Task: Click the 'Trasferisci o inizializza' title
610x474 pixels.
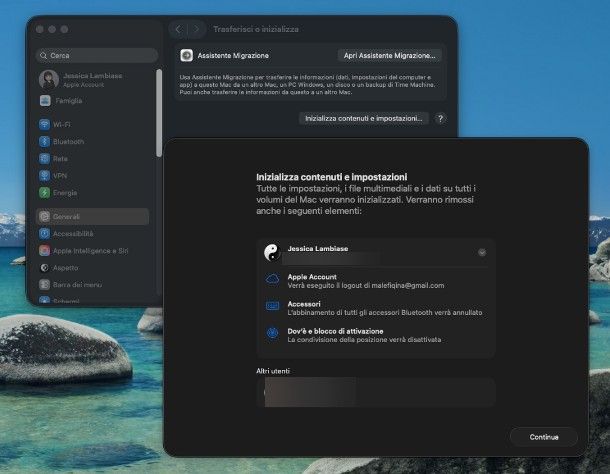Action: click(x=256, y=29)
